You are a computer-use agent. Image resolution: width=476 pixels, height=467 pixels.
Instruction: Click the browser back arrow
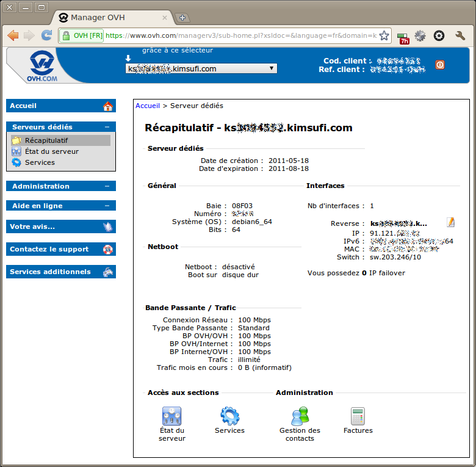[13, 35]
